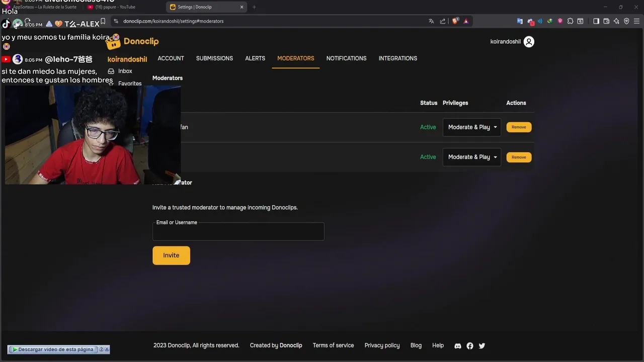Screen dimensions: 644x362
Task: Click the Donoclip logo in the page header
Action: tap(132, 42)
